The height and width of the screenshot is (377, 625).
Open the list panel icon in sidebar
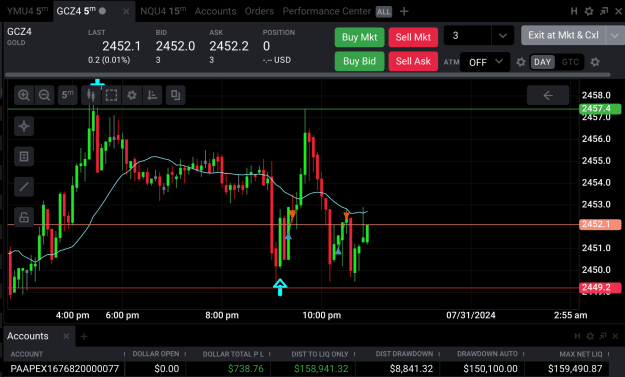point(24,157)
